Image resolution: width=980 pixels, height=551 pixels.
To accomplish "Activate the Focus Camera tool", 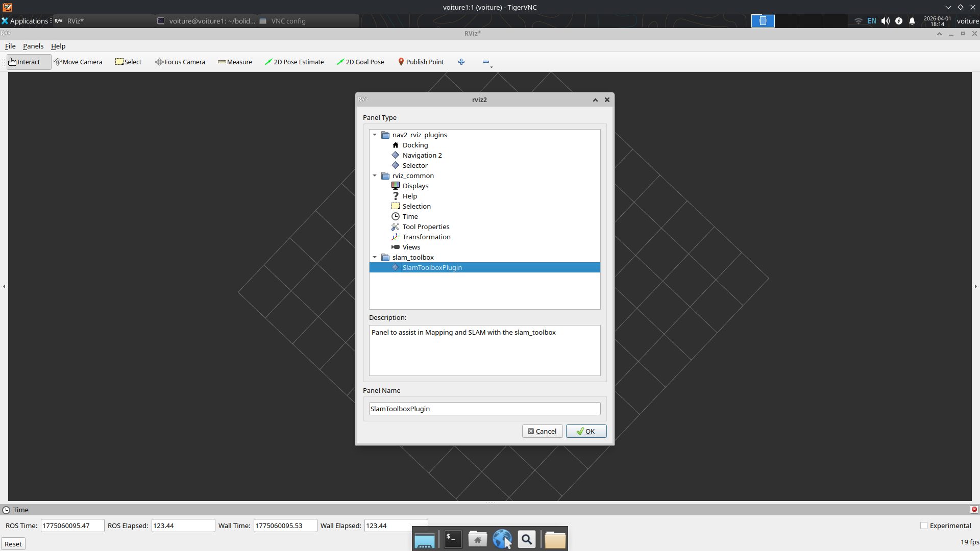I will [180, 62].
